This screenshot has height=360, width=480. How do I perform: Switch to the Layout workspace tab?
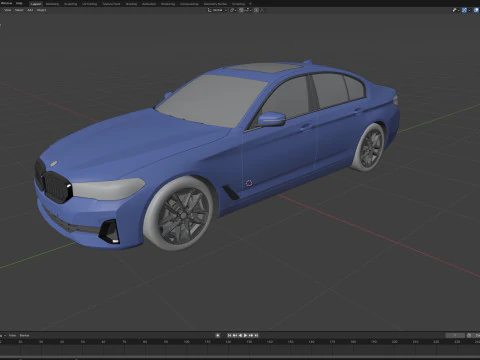36,4
